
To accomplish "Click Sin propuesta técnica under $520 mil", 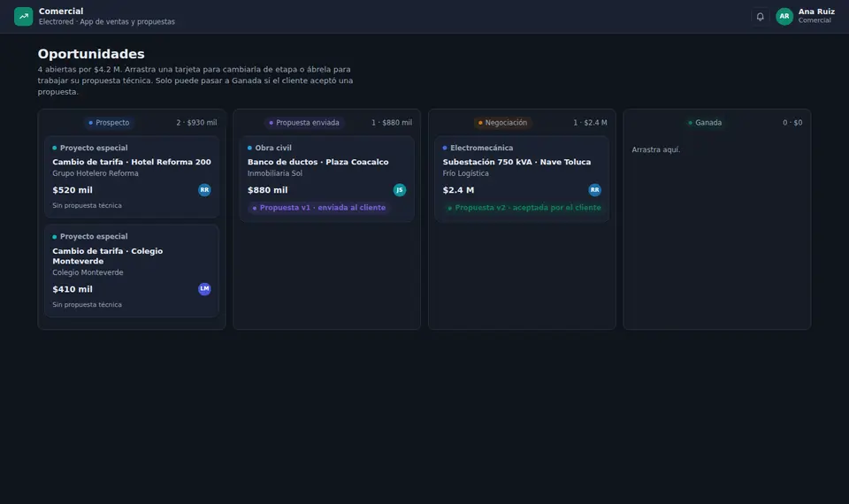I will click(x=87, y=206).
